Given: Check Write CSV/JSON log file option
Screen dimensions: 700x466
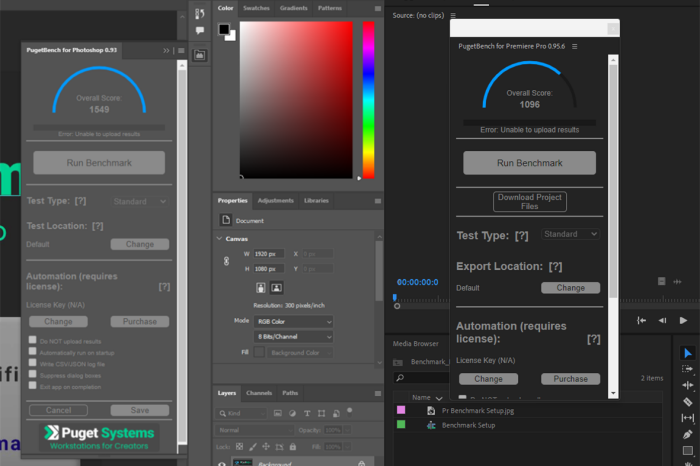Looking at the screenshot, I should (33, 363).
